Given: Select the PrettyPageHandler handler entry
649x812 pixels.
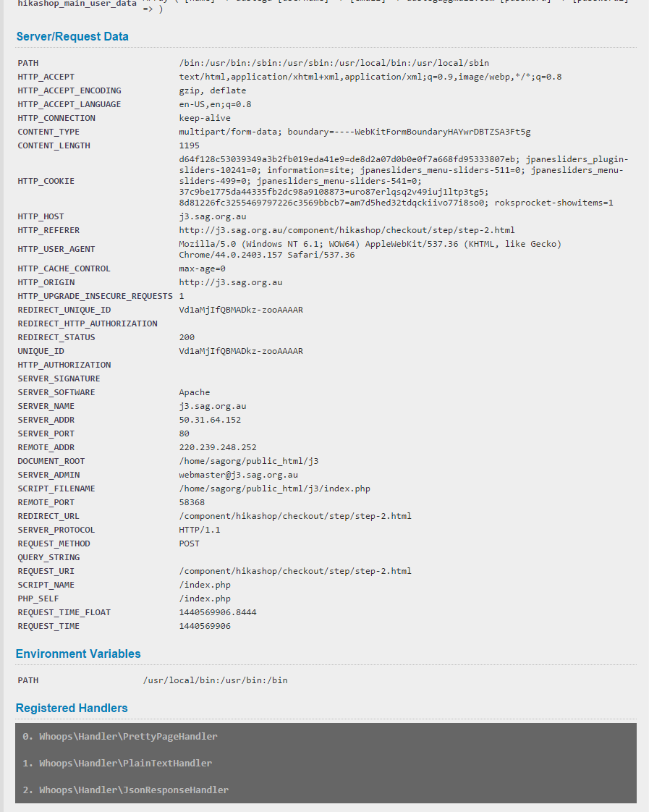Looking at the screenshot, I should click(120, 737).
